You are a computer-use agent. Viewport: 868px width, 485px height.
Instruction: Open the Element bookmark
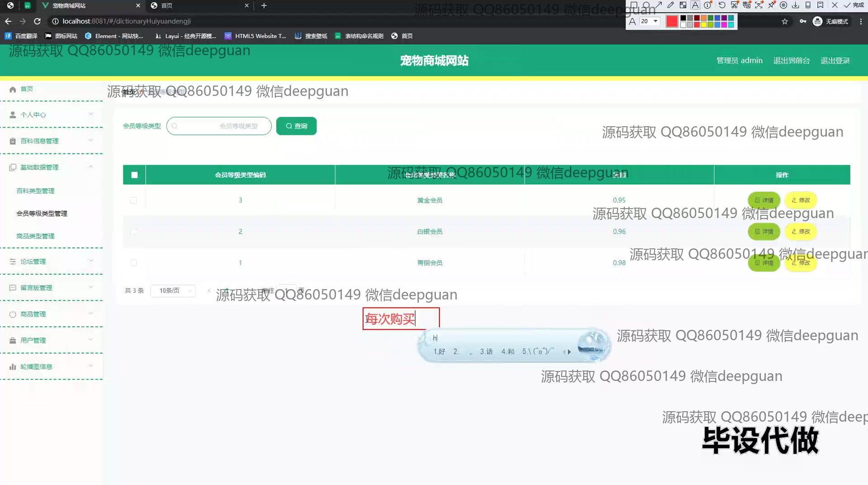(114, 36)
